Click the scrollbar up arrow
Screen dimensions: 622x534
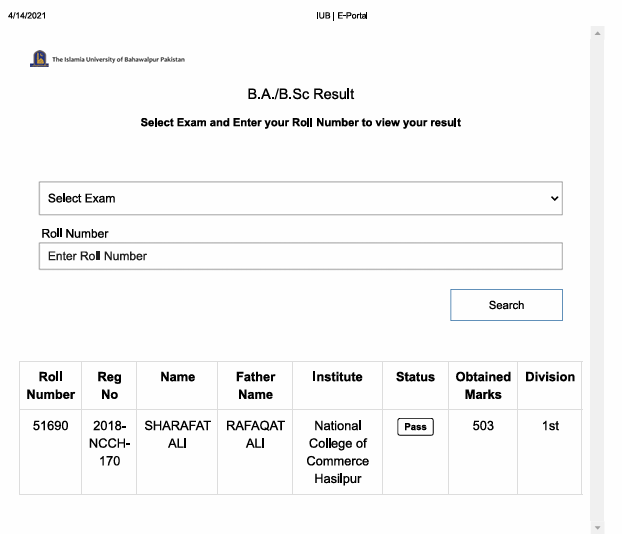[x=597, y=33]
